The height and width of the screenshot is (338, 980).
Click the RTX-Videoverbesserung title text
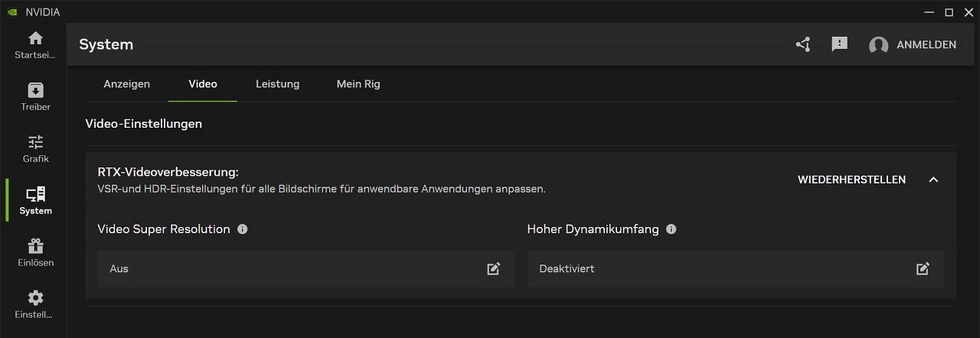point(168,172)
